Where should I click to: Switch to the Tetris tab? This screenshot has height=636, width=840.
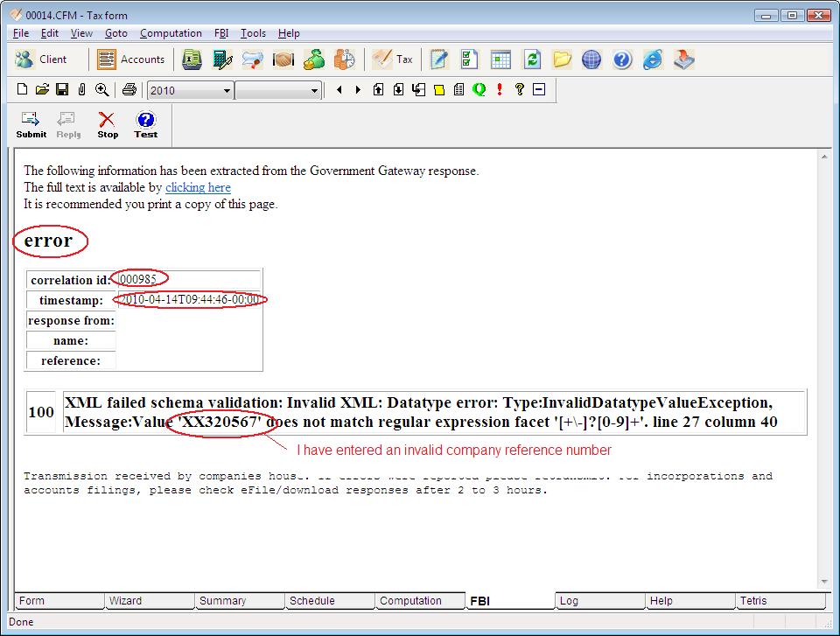pos(780,601)
